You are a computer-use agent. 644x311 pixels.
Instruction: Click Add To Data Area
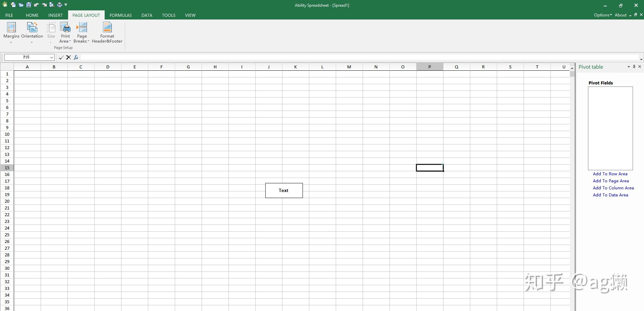(610, 195)
